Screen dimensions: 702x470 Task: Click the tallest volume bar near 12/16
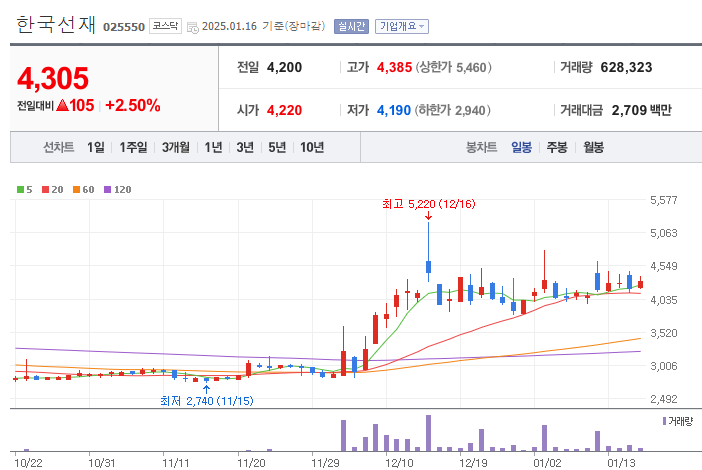(x=428, y=433)
